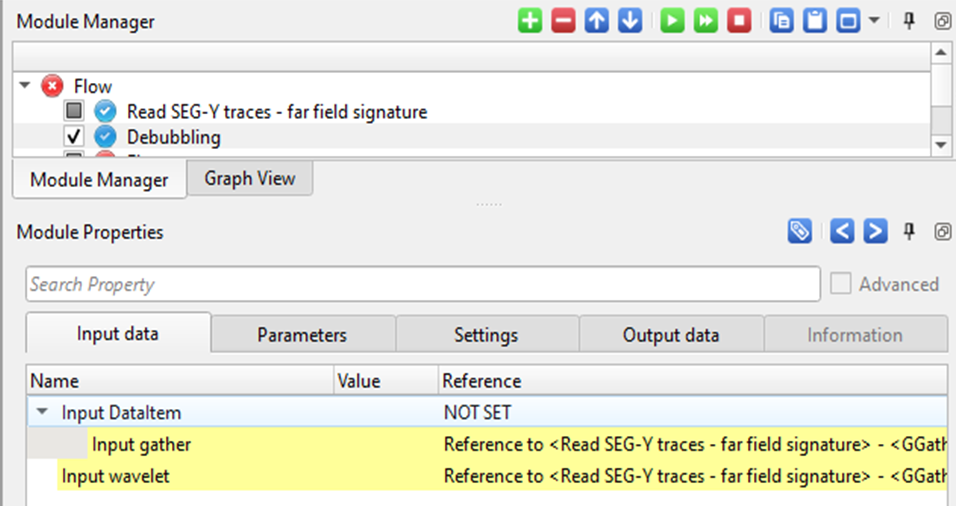Toggle the Debubbling module checkbox
Screen dimensions: 956x506
pos(74,137)
